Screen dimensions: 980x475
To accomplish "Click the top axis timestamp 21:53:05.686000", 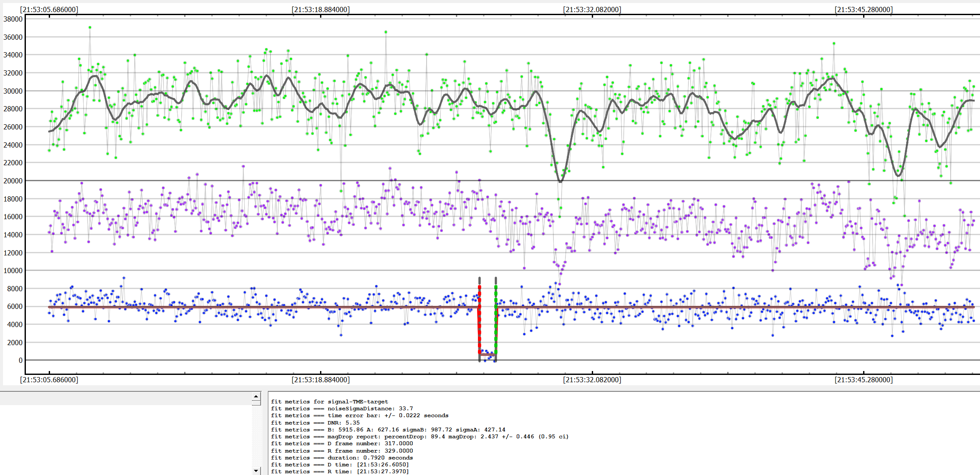I will tap(49, 9).
